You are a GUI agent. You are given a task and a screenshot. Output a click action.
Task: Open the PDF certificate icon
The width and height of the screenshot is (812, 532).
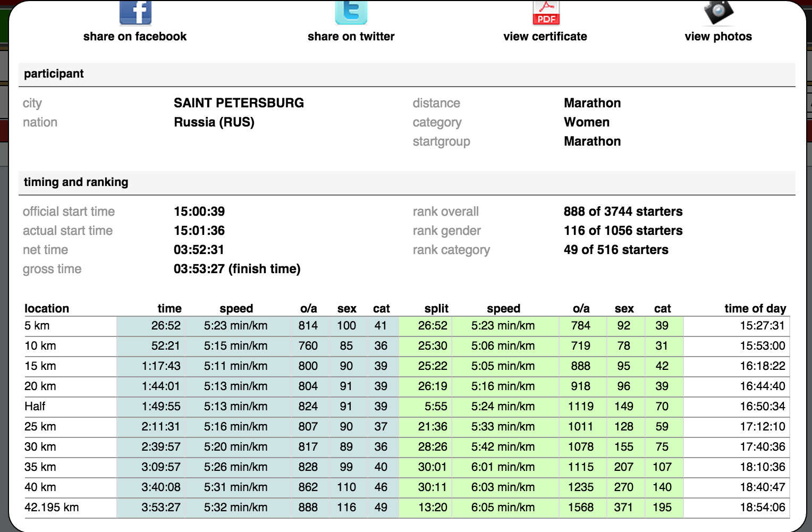point(546,12)
